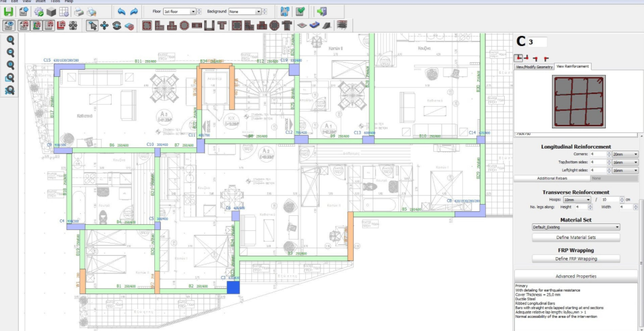Viewport: 644px width, 331px height.
Task: Expand the Corners bar diameter 20mm dropdown
Action: coord(625,154)
